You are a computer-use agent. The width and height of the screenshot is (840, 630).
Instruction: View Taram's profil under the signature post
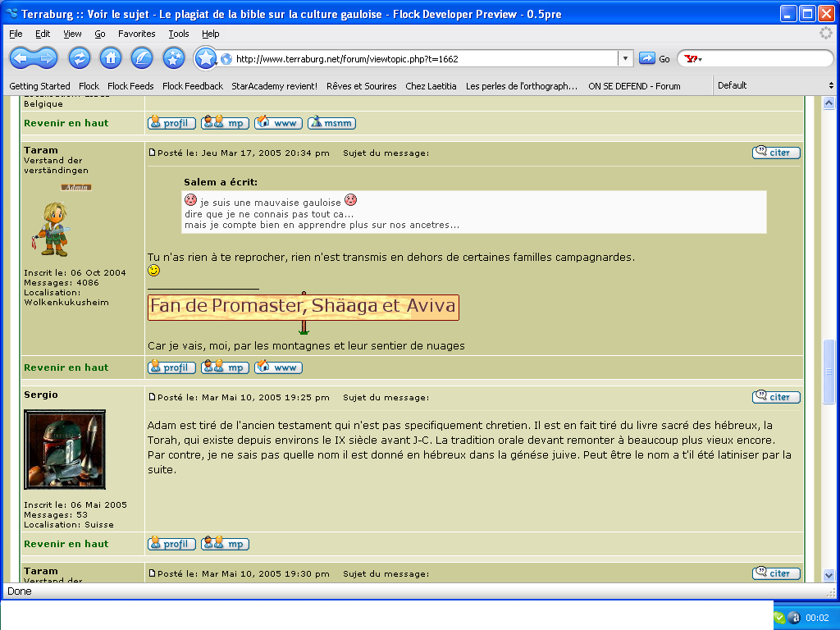[x=171, y=367]
